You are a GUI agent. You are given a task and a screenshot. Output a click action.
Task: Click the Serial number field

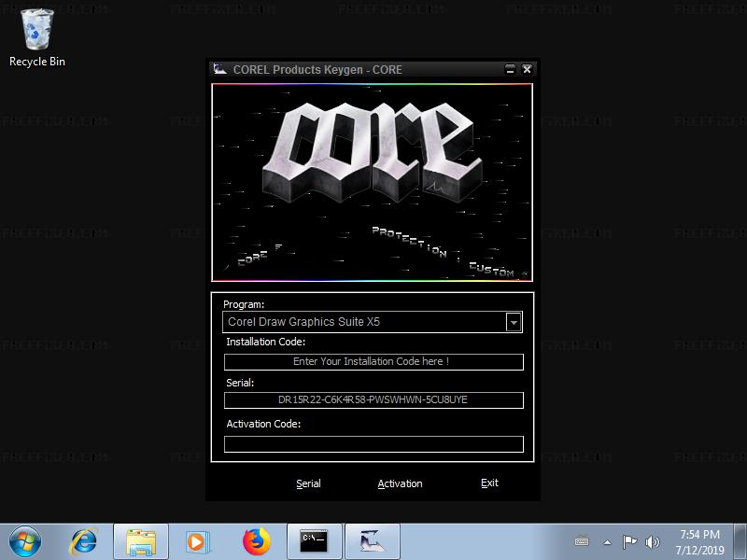pos(373,400)
